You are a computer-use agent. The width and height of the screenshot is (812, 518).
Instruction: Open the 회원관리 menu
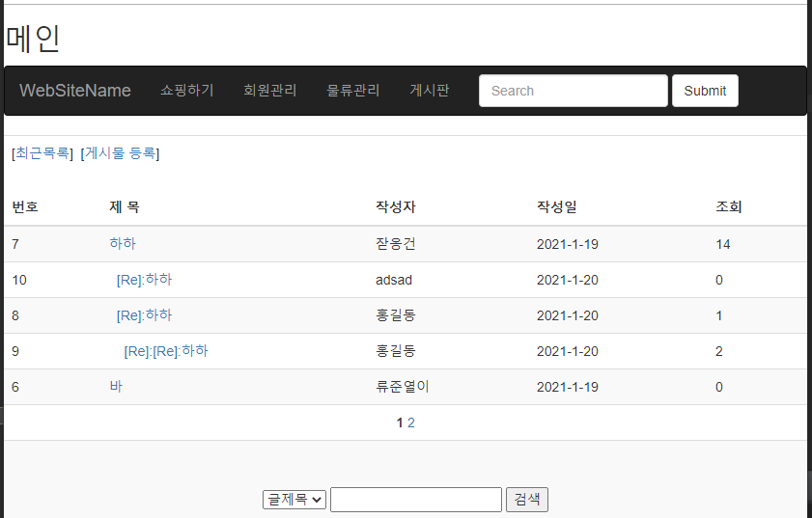pos(269,91)
